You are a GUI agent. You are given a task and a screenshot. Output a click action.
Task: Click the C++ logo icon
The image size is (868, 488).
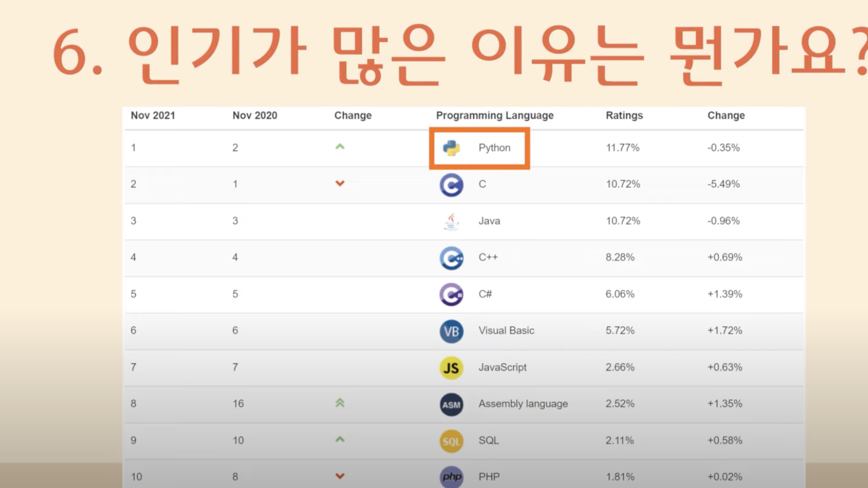tap(451, 258)
